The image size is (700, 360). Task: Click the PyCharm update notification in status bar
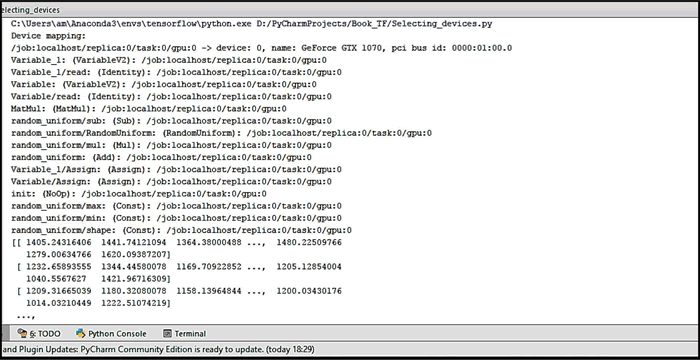(158, 349)
